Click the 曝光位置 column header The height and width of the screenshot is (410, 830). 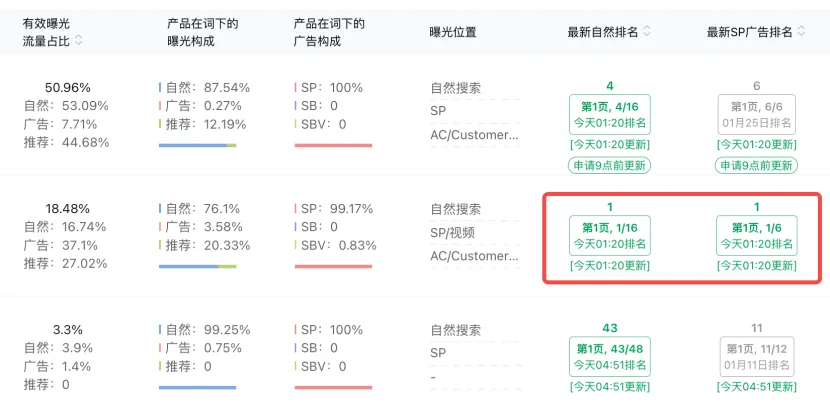(x=453, y=32)
